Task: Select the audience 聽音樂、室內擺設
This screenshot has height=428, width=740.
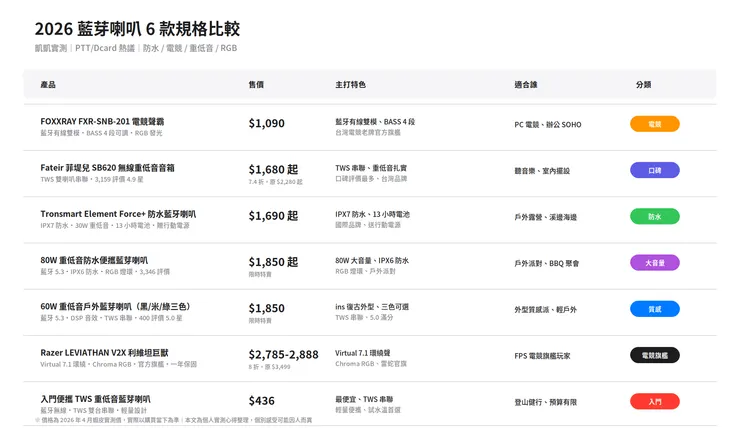Action: click(542, 171)
